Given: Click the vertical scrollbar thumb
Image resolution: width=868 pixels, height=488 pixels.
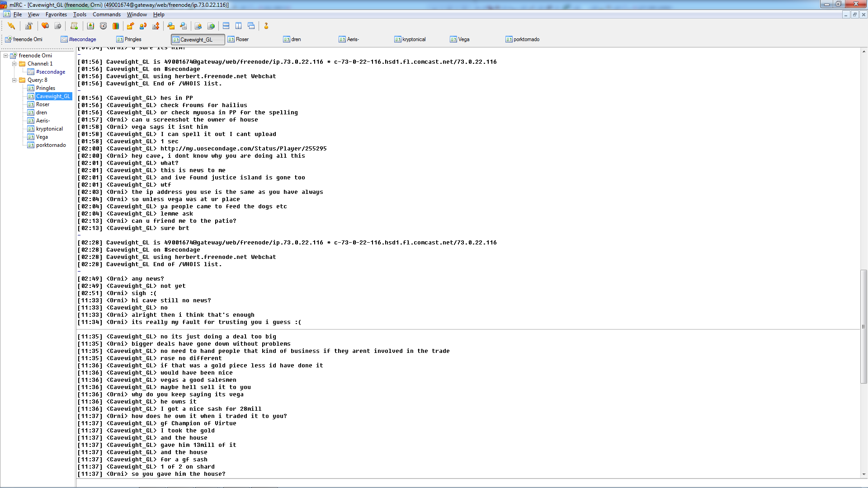Looking at the screenshot, I should pyautogui.click(x=863, y=326).
